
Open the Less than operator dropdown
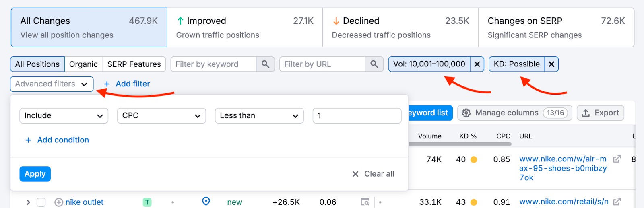click(259, 116)
